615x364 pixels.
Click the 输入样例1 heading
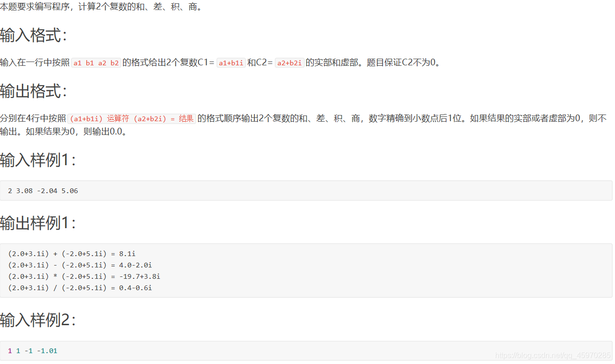pos(38,160)
